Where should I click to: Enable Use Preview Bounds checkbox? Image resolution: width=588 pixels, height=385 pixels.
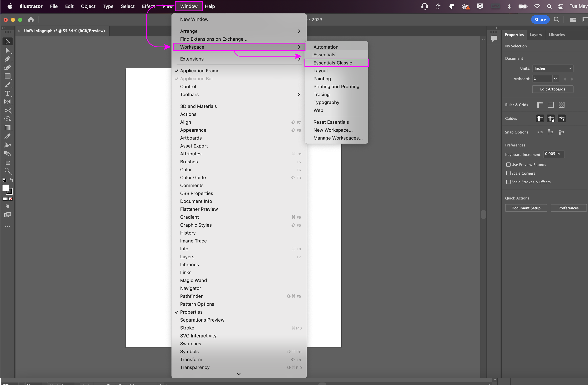pos(508,165)
